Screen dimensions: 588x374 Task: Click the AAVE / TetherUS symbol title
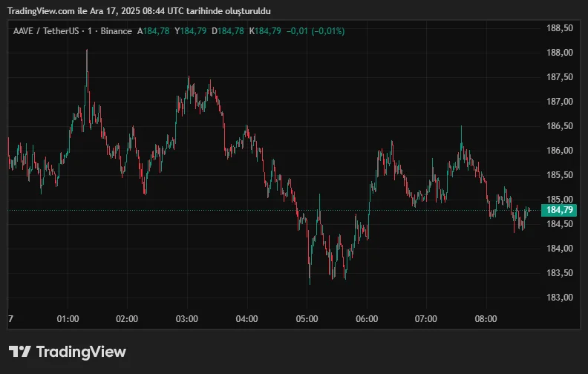[44, 31]
